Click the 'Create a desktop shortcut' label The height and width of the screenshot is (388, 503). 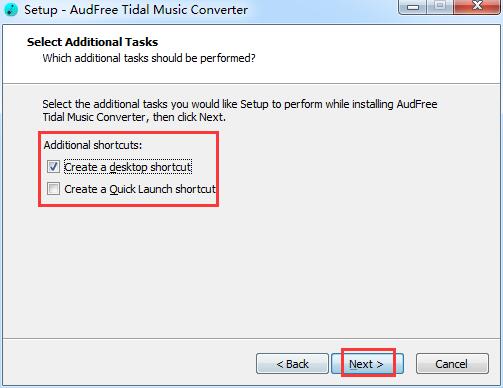pyautogui.click(x=128, y=167)
